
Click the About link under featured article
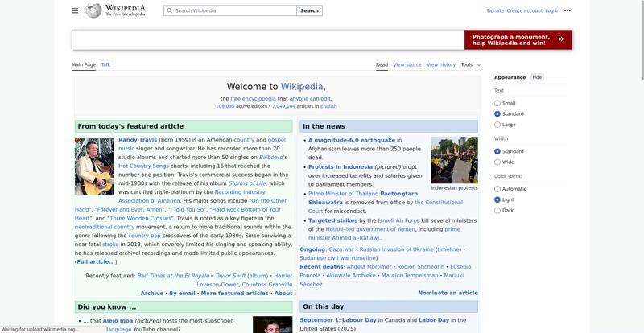click(283, 293)
